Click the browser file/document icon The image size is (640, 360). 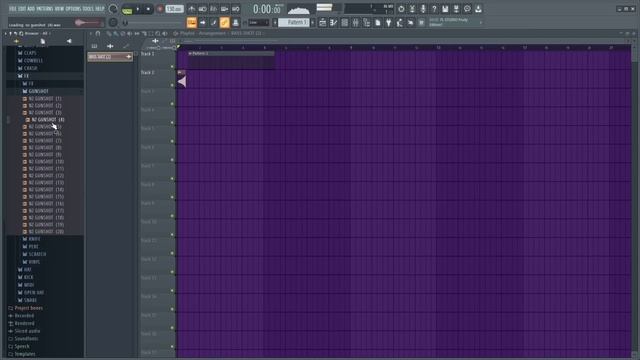point(42,41)
